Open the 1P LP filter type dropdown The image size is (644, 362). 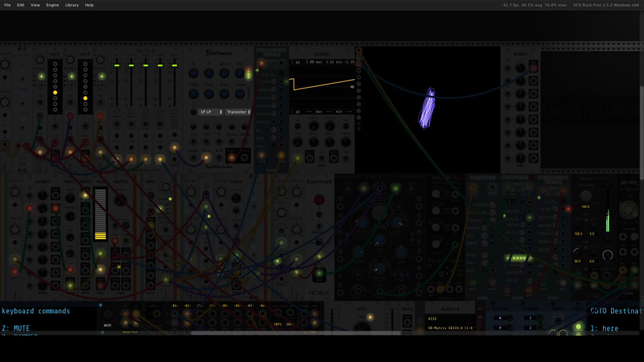(x=211, y=112)
